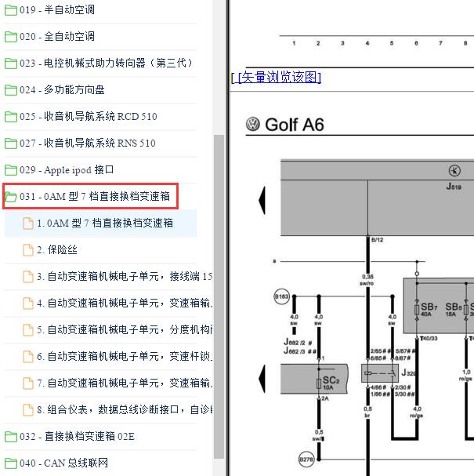Click the J519 control unit label
The height and width of the screenshot is (476, 474).
click(454, 187)
